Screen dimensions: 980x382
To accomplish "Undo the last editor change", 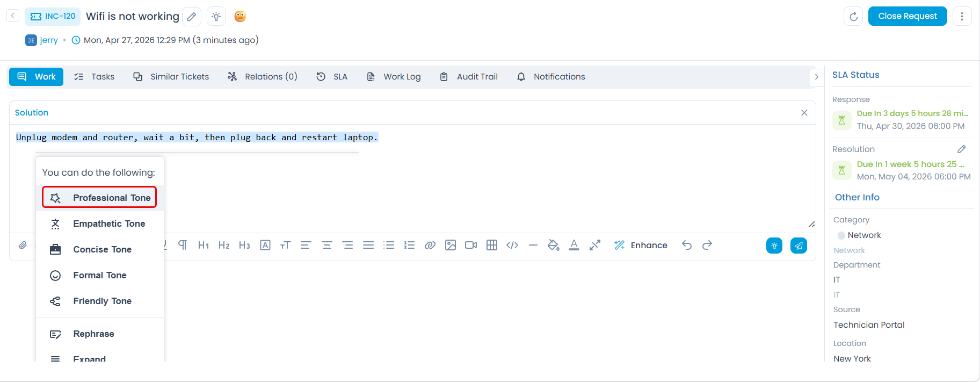I will pyautogui.click(x=687, y=246).
